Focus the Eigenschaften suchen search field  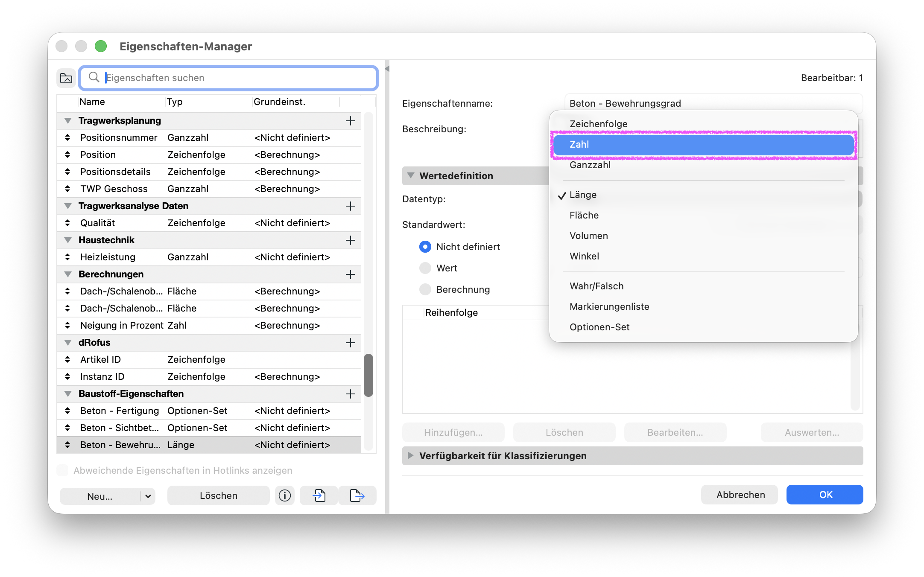228,78
